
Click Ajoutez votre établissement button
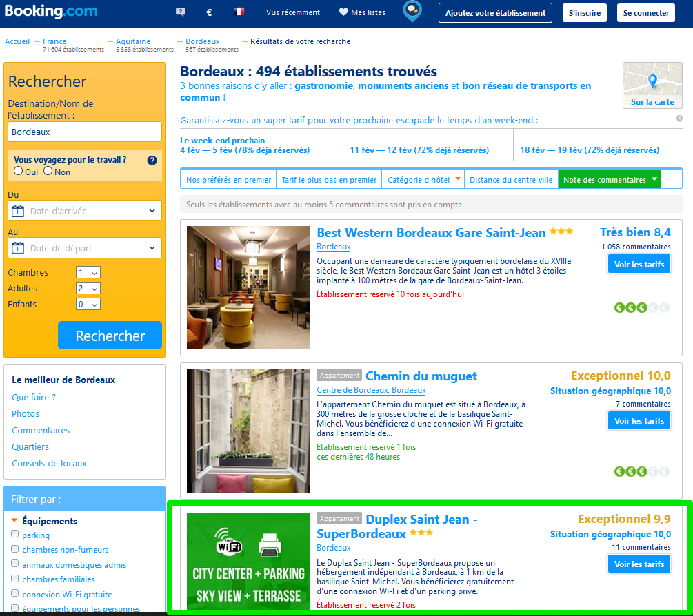click(495, 13)
